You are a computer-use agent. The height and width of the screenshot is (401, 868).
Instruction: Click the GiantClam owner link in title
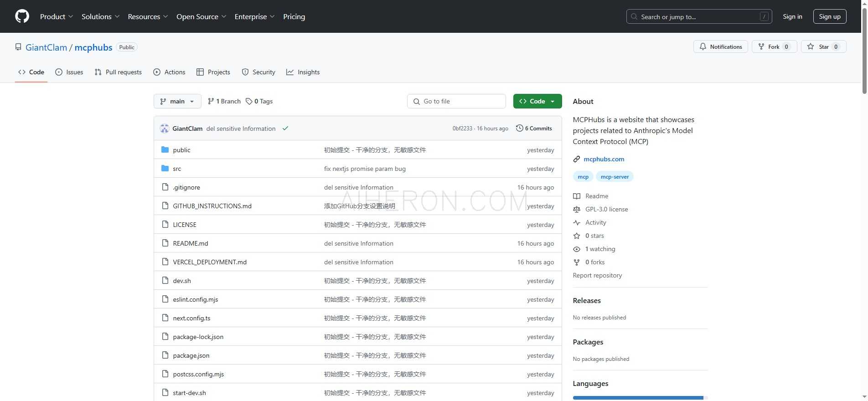(46, 47)
